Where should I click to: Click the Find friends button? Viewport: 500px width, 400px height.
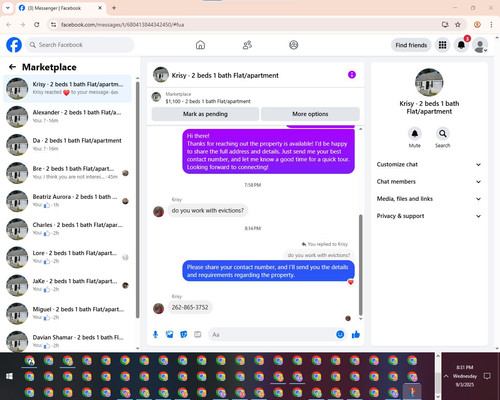pos(411,45)
